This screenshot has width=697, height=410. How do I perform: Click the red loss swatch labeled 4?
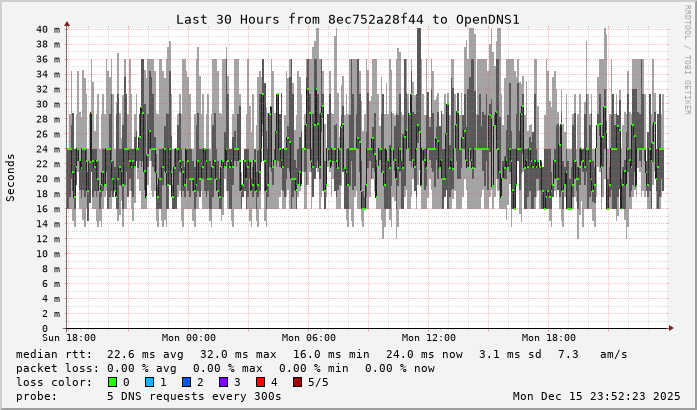(261, 382)
